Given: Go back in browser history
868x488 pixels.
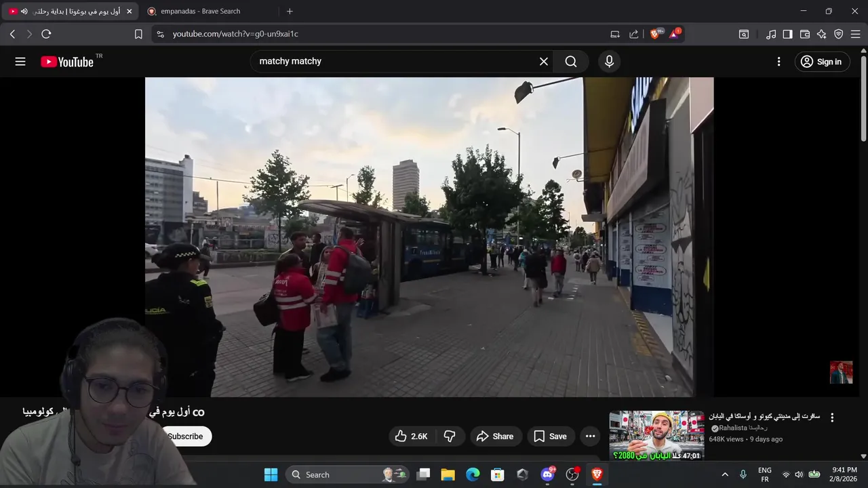Looking at the screenshot, I should (12, 34).
